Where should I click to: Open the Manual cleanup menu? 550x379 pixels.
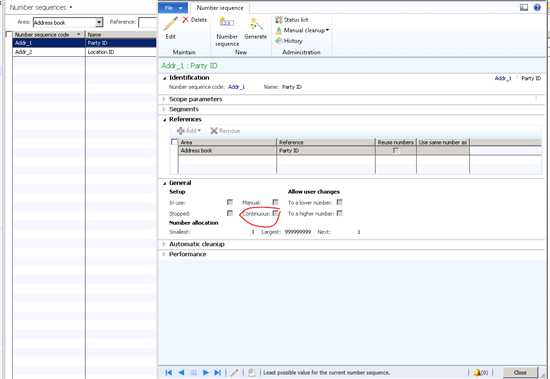click(302, 30)
